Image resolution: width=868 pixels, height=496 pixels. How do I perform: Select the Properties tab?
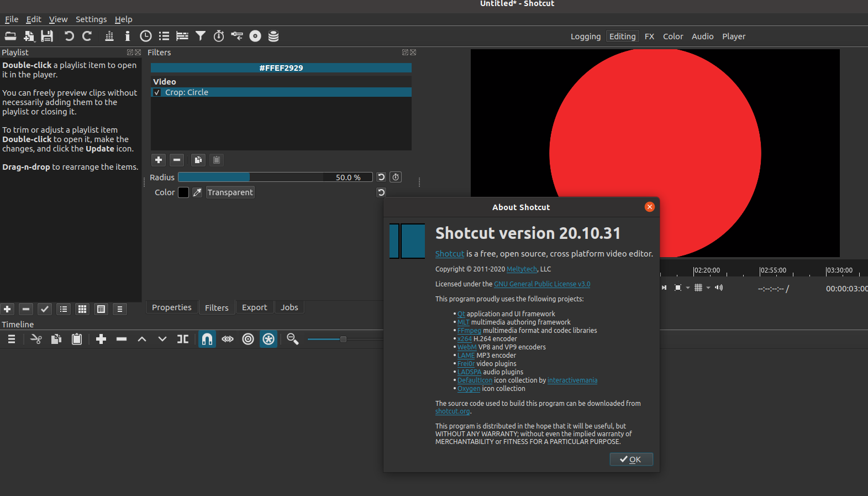click(x=172, y=307)
